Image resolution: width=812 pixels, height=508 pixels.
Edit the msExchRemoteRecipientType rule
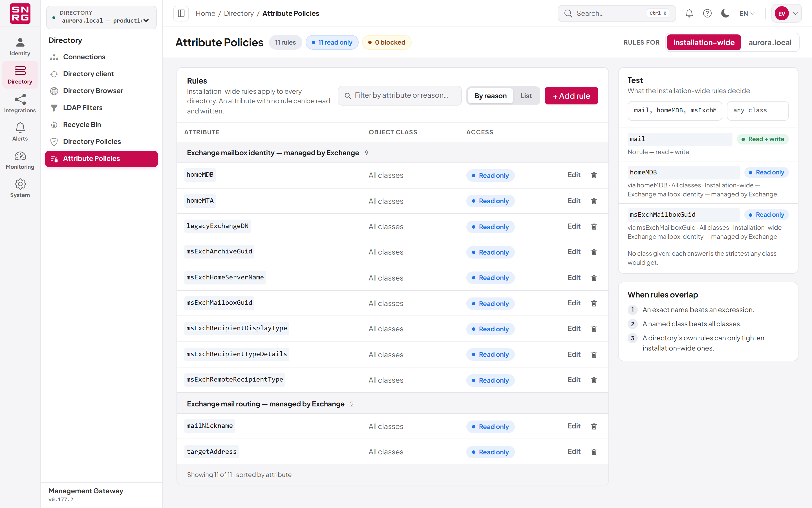[x=574, y=380]
